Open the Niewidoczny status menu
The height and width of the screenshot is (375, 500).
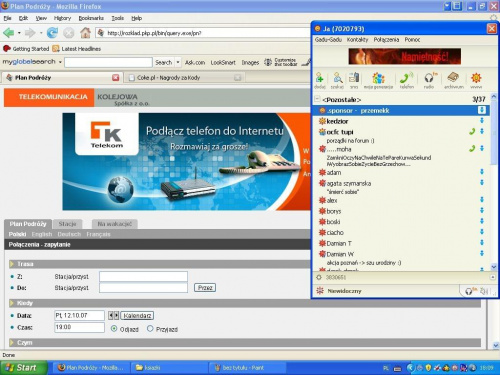[340, 291]
